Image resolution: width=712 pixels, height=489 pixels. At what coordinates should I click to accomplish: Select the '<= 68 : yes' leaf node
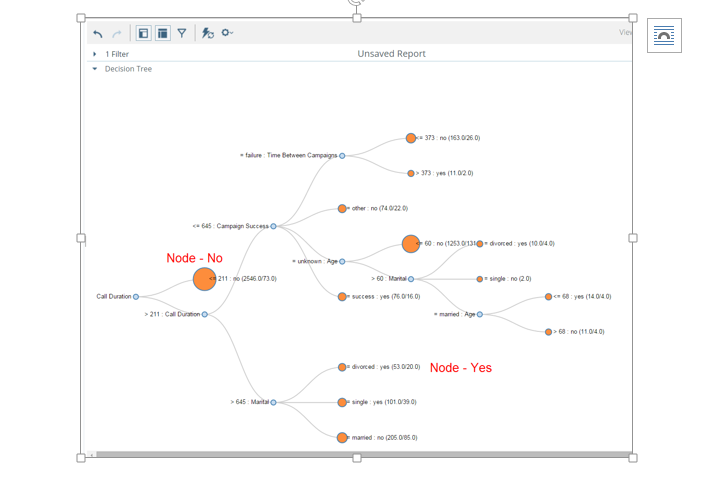point(549,296)
